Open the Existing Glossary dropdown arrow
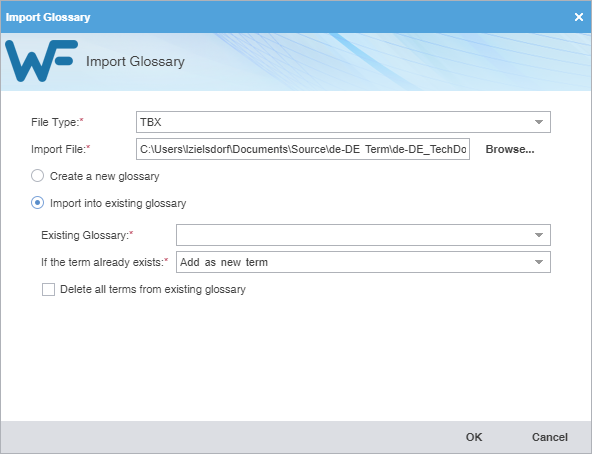 click(x=539, y=235)
